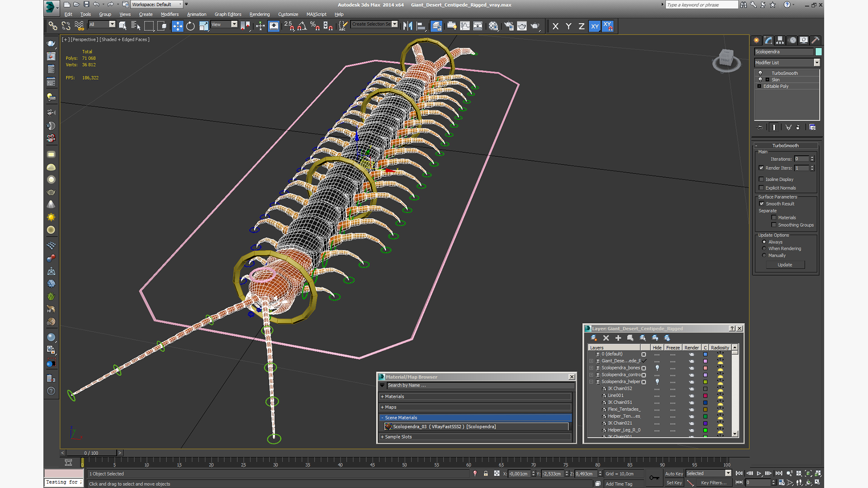Click the Rectangular Selection Region icon
Viewport: 868px width, 488px height.
pyautogui.click(x=149, y=26)
